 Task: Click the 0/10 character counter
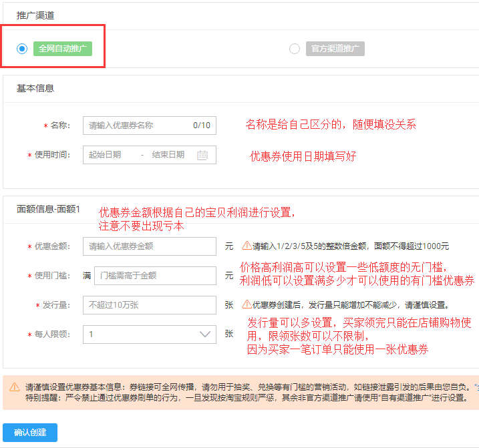201,126
